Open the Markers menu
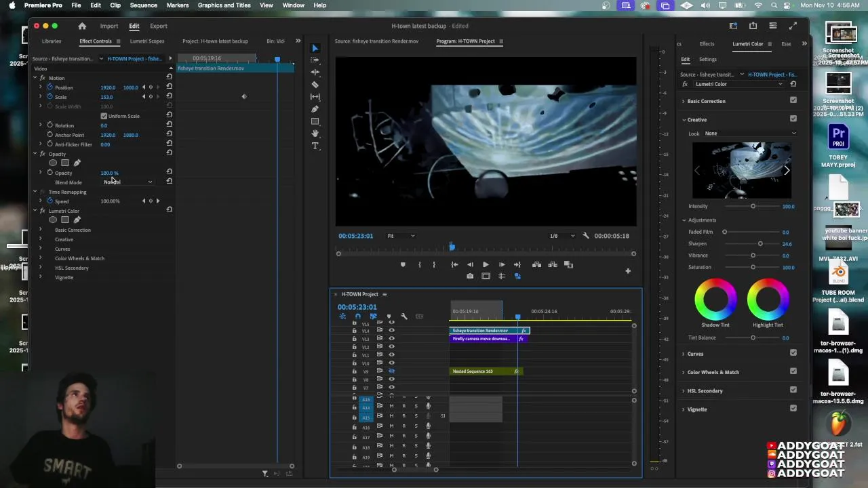Viewport: 868px width, 488px height. point(178,5)
